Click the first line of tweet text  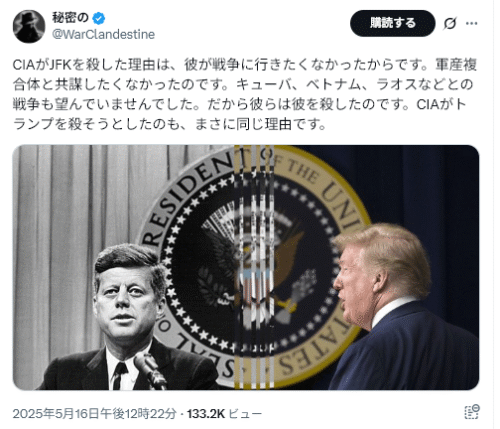coord(245,65)
